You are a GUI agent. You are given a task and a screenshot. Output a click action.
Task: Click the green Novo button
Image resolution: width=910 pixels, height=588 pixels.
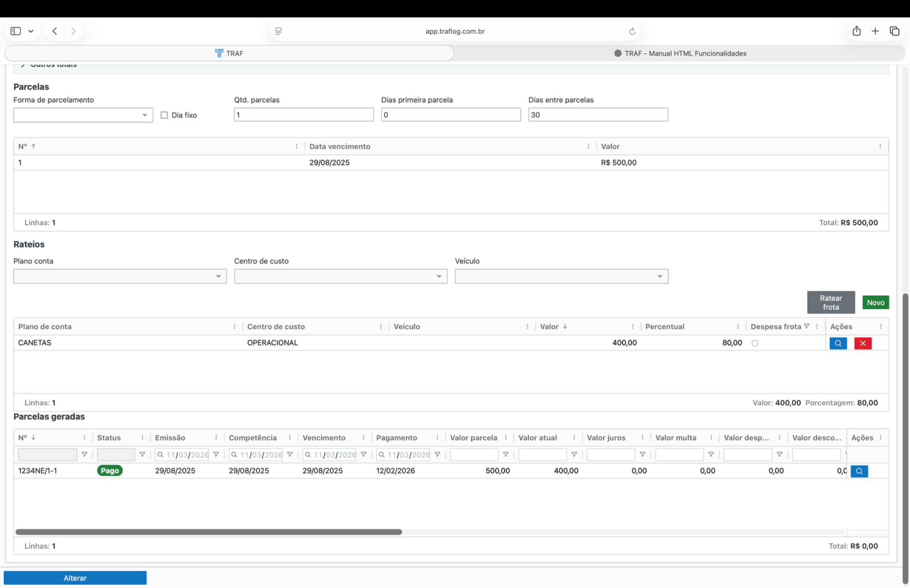click(875, 302)
